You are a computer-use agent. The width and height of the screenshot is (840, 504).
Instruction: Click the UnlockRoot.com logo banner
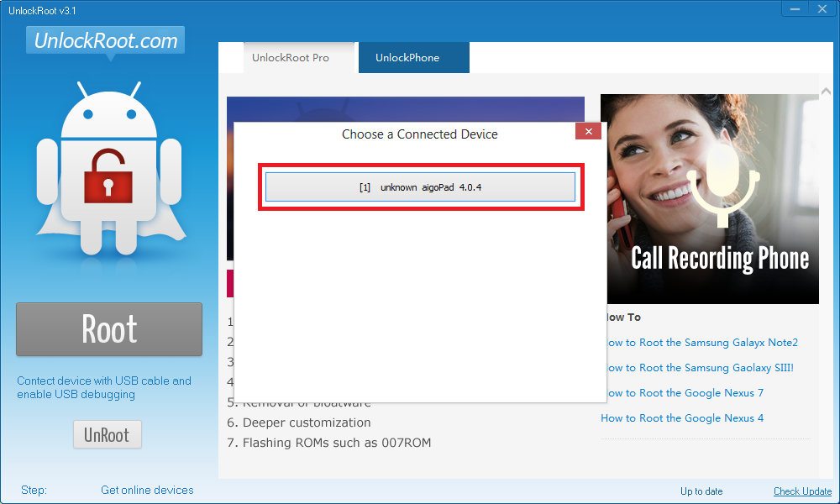point(106,40)
